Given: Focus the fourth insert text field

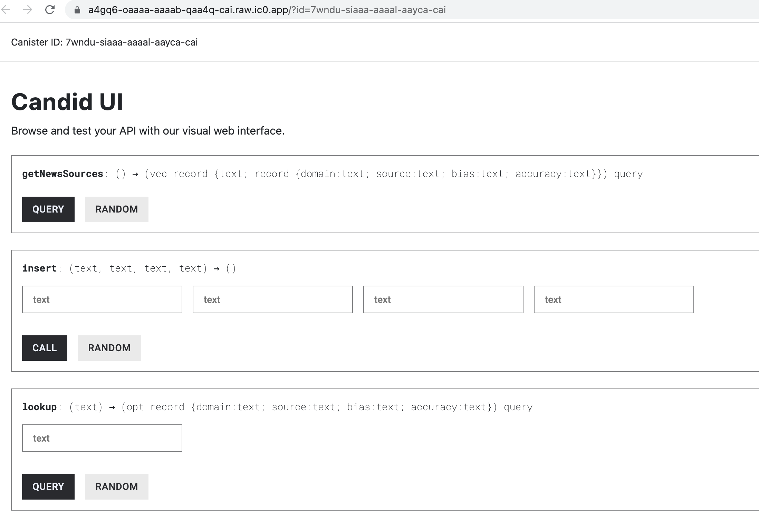Looking at the screenshot, I should click(614, 299).
